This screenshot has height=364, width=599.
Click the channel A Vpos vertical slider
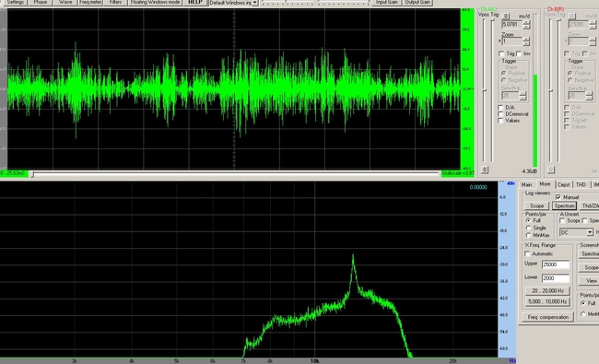[485, 90]
